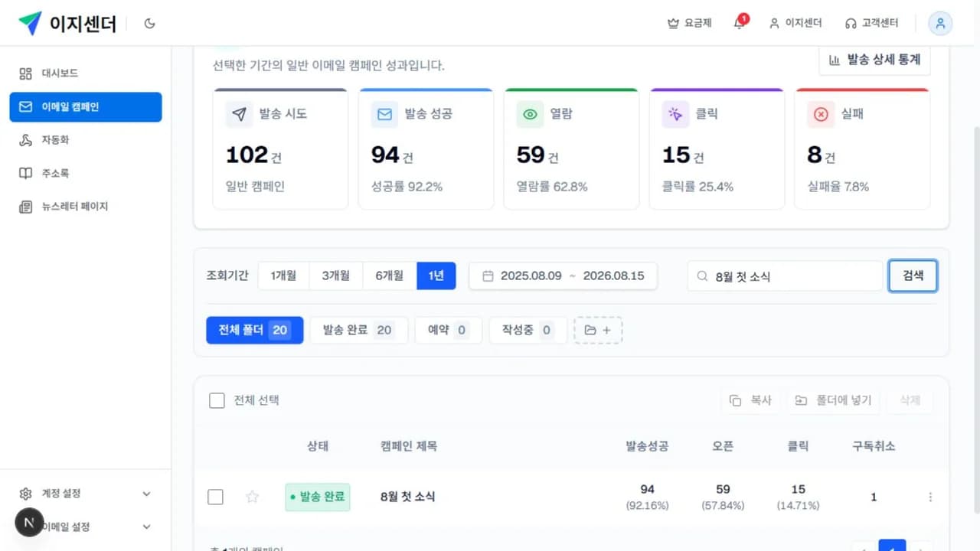Select the 3개월 period
This screenshot has width=980, height=551.
(x=335, y=275)
